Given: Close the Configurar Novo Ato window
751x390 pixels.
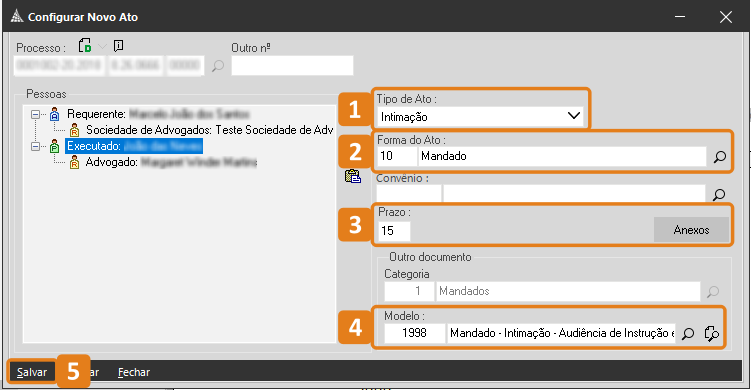Looking at the screenshot, I should (x=726, y=17).
